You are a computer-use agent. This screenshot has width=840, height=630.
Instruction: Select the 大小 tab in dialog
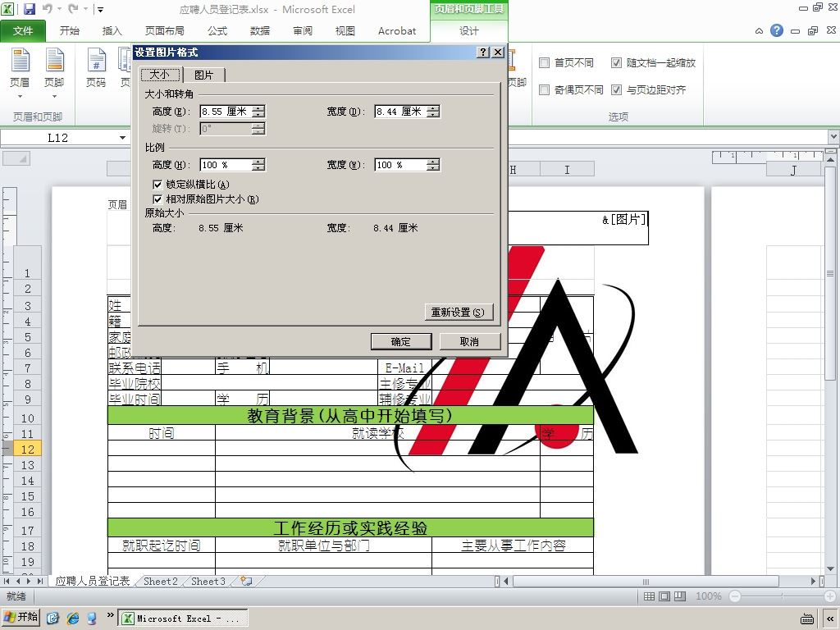point(160,75)
